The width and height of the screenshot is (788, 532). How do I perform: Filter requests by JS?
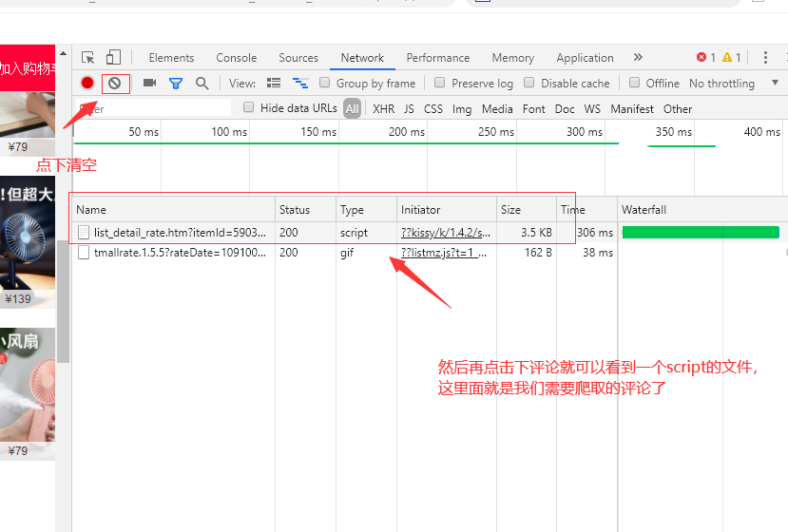(x=409, y=109)
